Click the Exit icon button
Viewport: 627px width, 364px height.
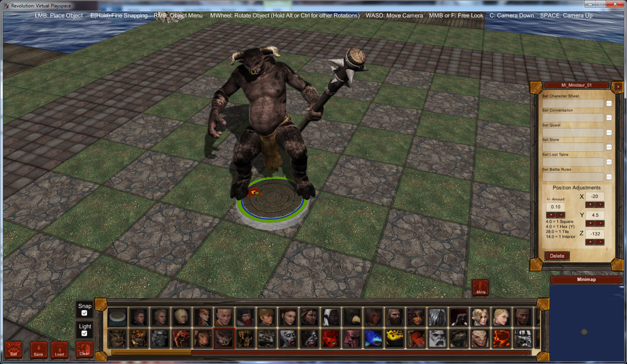tap(14, 350)
